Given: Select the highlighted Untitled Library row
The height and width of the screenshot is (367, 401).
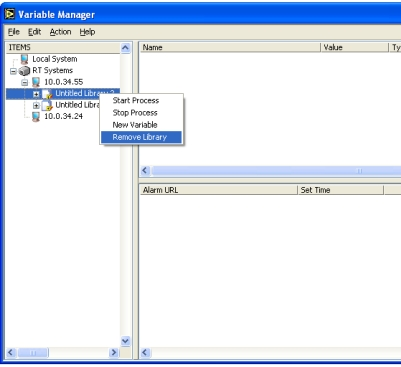Looking at the screenshot, I should coord(63,94).
